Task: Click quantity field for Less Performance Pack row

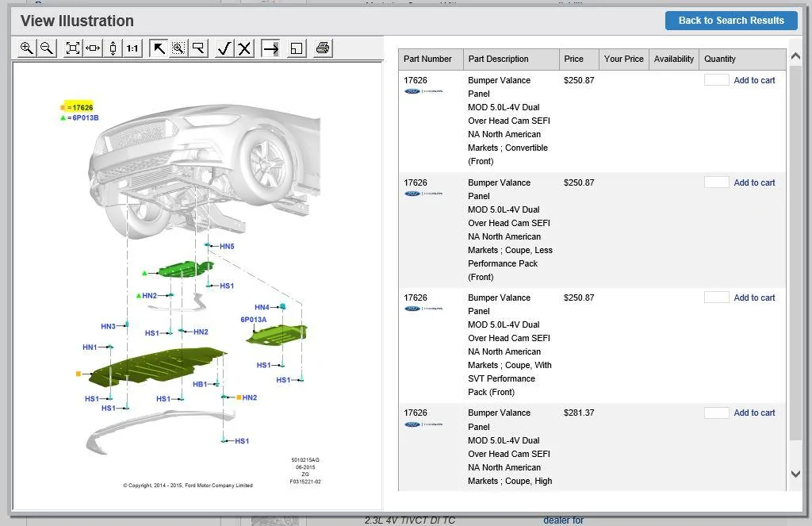Action: 717,182
